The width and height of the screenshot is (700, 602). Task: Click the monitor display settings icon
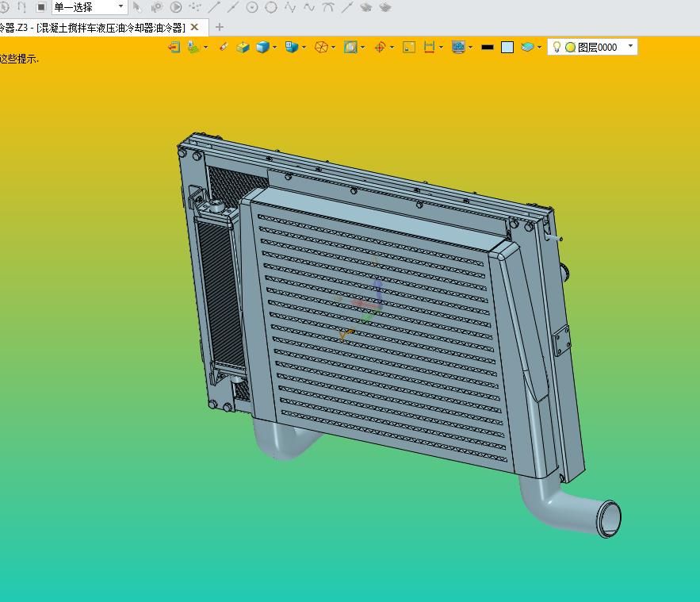pyautogui.click(x=458, y=47)
